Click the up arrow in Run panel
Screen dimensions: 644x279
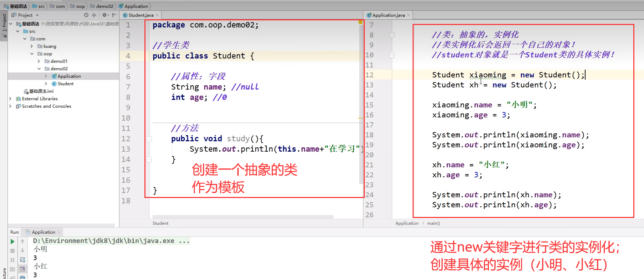[22, 242]
